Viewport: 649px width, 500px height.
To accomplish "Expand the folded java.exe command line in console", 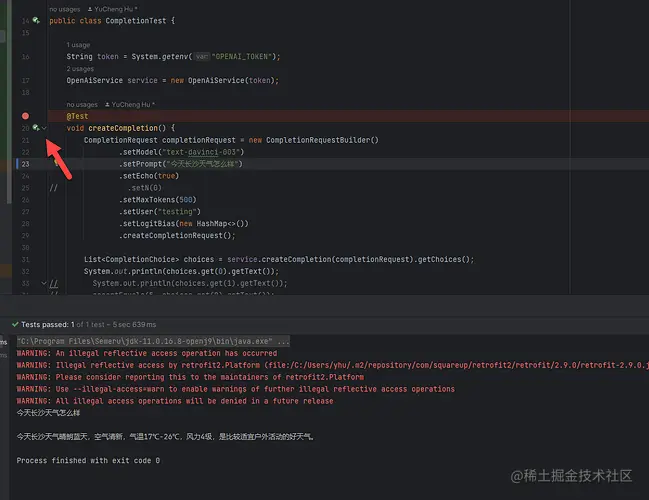I will 153,341.
